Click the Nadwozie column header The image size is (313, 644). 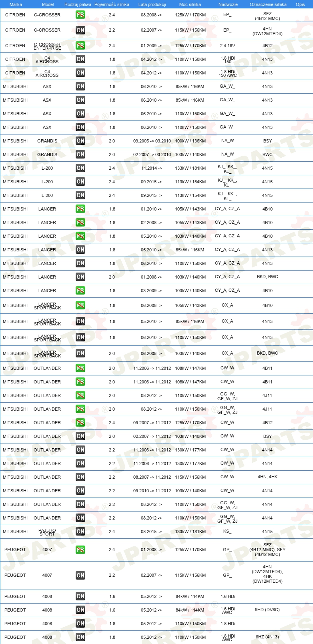[228, 4]
